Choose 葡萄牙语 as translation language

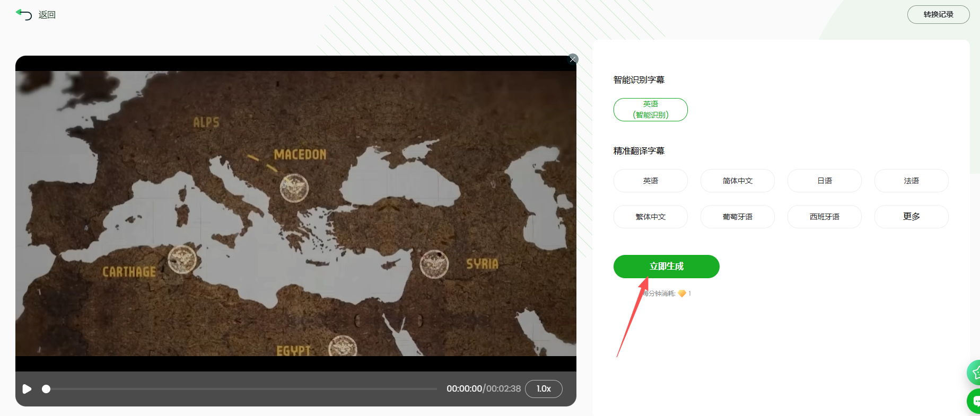(738, 217)
